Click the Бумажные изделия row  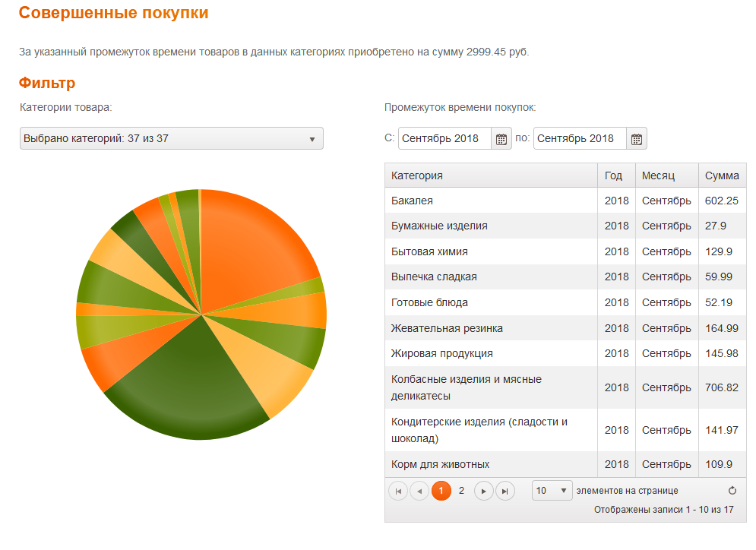(565, 226)
